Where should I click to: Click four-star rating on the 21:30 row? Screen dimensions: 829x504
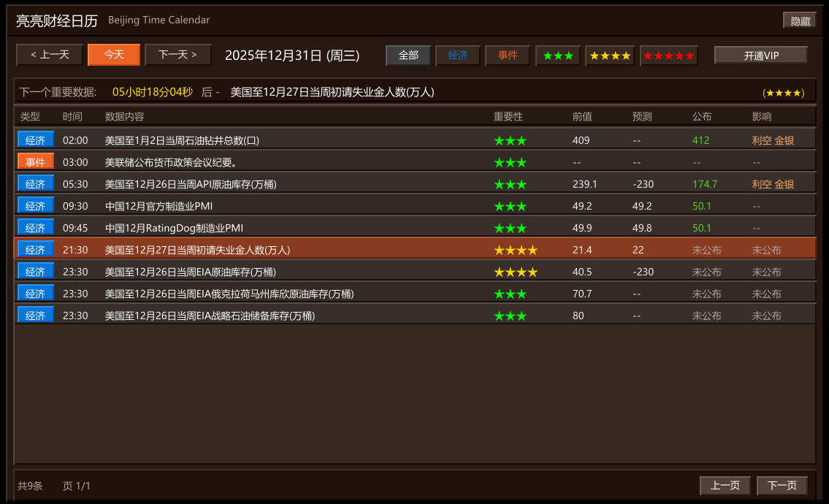[x=516, y=250]
